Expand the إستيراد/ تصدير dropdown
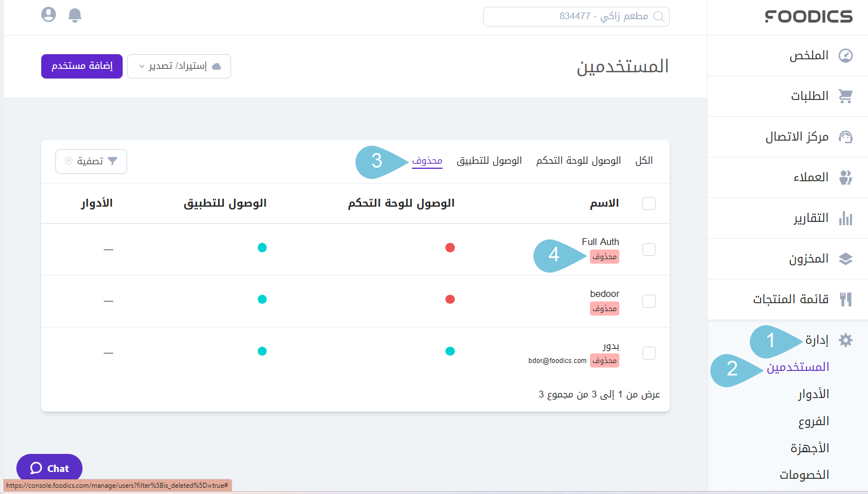Image resolution: width=868 pixels, height=494 pixels. pyautogui.click(x=179, y=66)
